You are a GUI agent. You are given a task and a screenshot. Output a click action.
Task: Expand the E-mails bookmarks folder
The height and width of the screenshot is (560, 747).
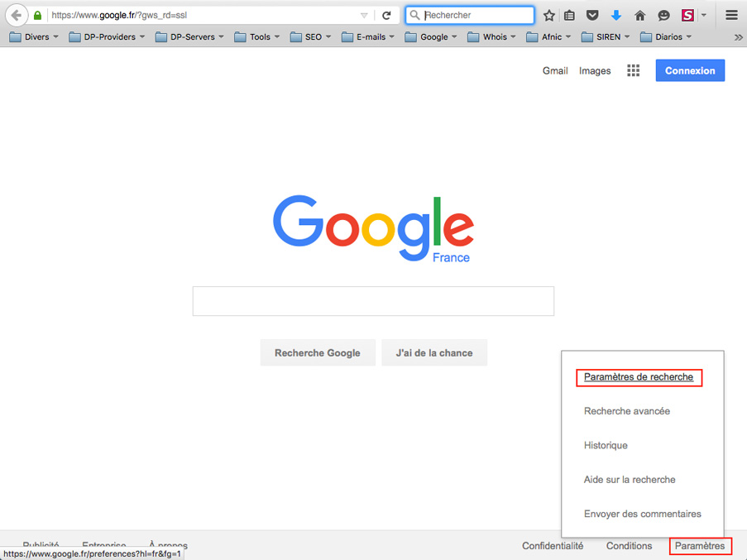click(368, 36)
